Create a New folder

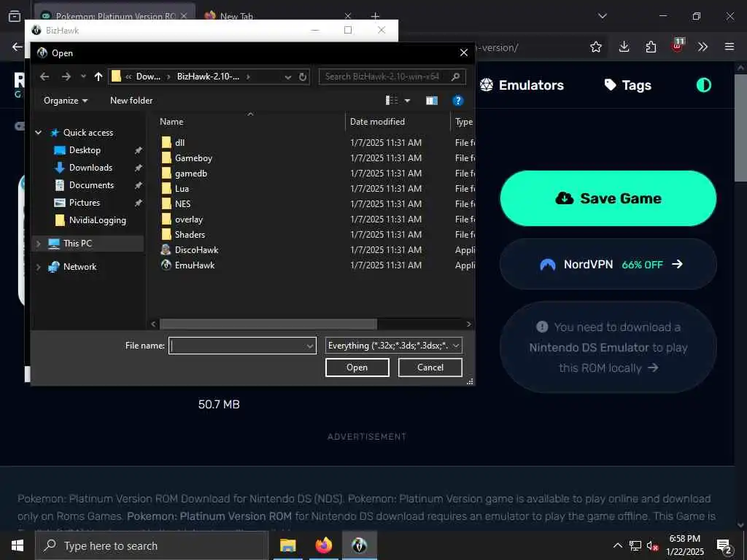pos(131,101)
